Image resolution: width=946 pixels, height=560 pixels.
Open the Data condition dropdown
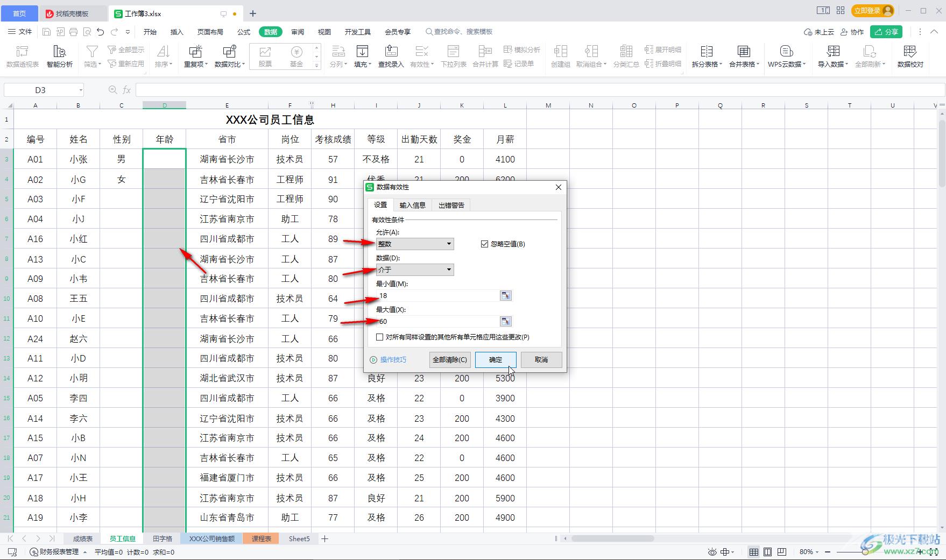click(415, 270)
